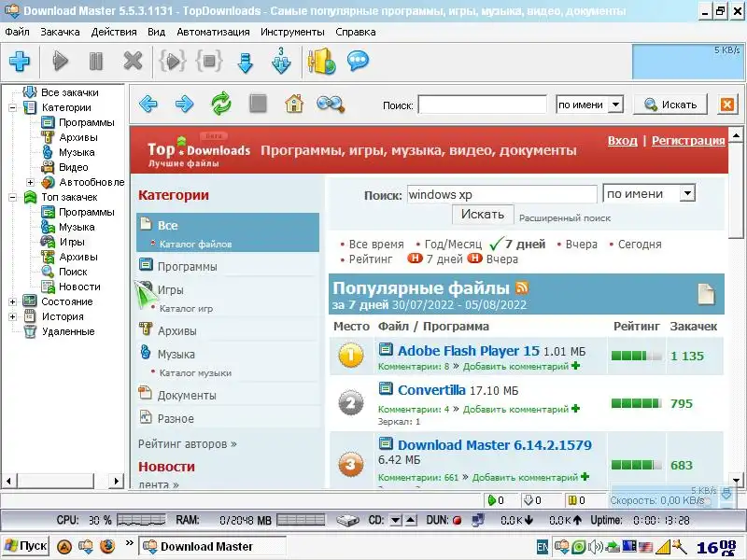Click the blue chat bubble toolbar icon
Image resolution: width=747 pixels, height=560 pixels.
(358, 61)
